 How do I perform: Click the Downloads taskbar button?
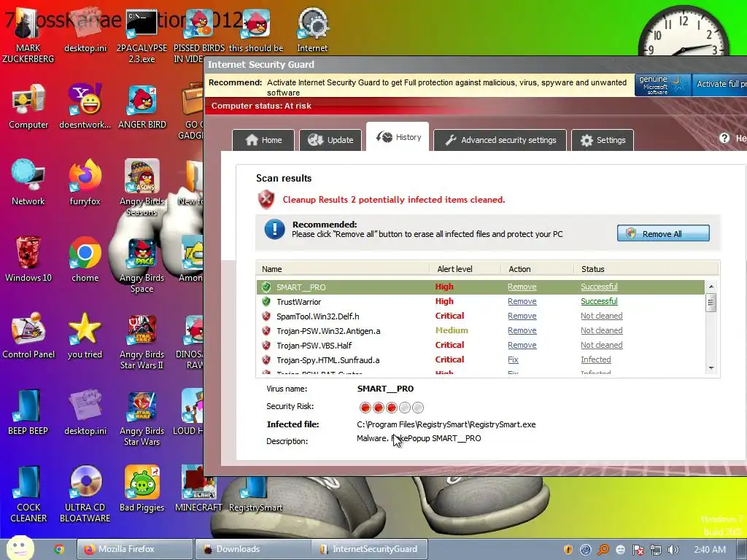[253, 549]
